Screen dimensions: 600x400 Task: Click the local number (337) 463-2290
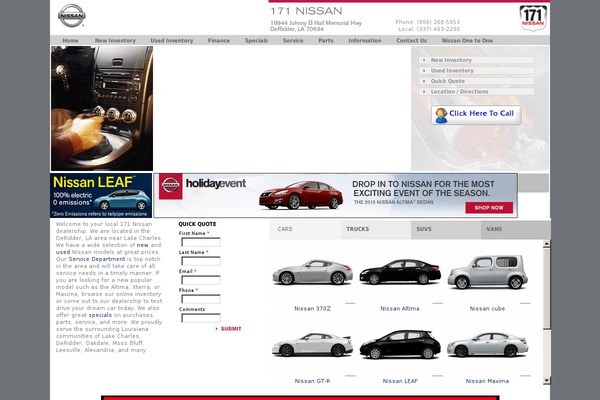coord(438,29)
